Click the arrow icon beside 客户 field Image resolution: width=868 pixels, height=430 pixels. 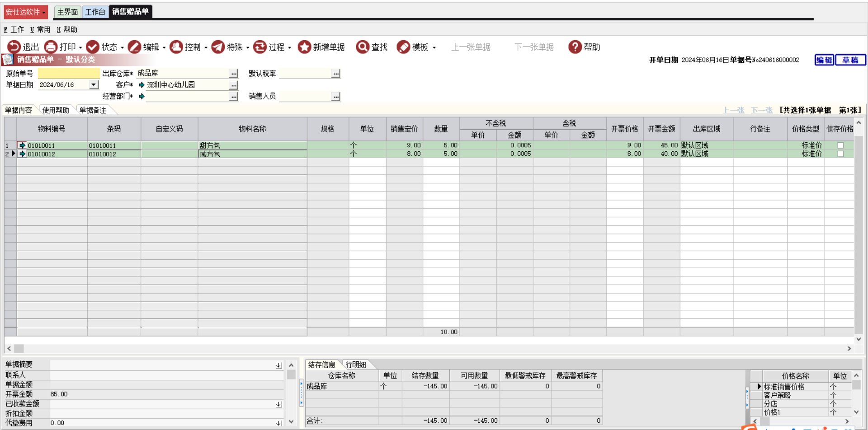click(x=142, y=85)
